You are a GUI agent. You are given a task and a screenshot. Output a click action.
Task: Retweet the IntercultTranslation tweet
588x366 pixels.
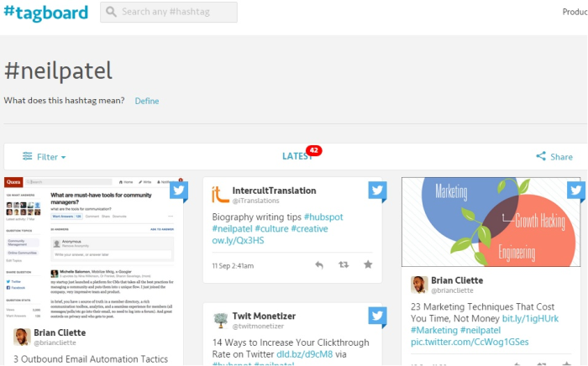coord(344,265)
